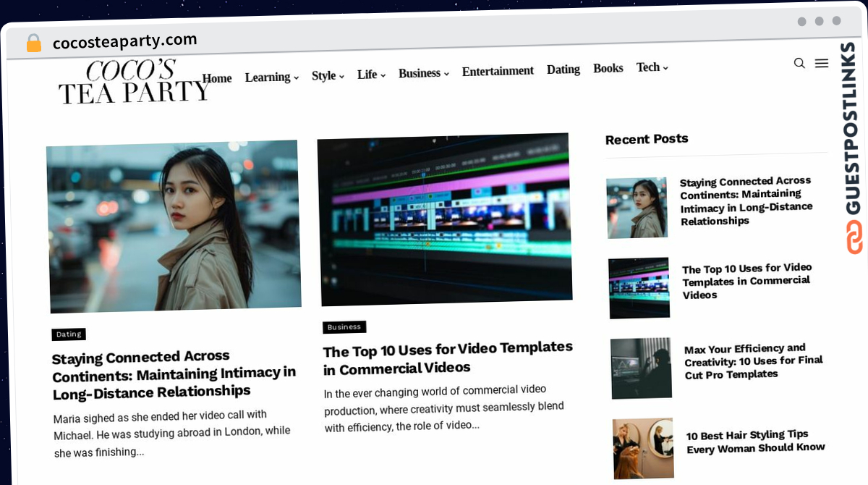
Task: Open main article Top 10 Uses for Video Templates headline
Action: click(x=448, y=358)
